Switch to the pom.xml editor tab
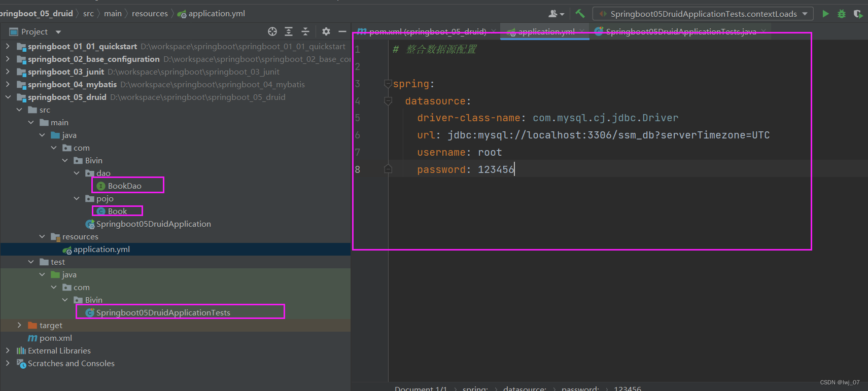The image size is (868, 391). point(427,31)
